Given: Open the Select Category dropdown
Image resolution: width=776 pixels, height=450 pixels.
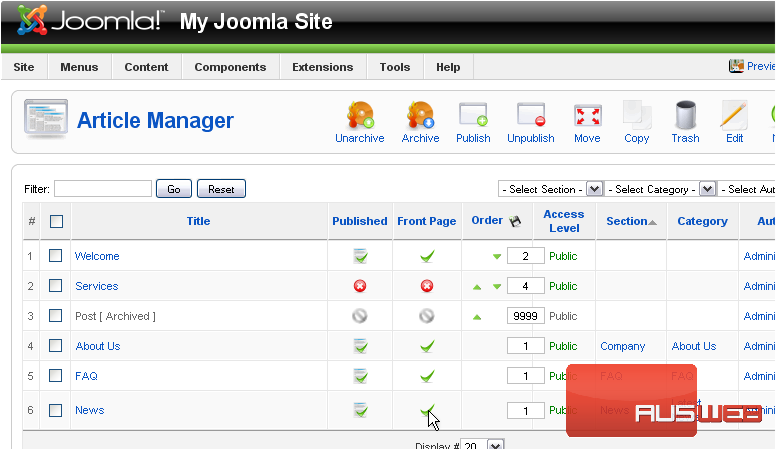Looking at the screenshot, I should point(708,189).
